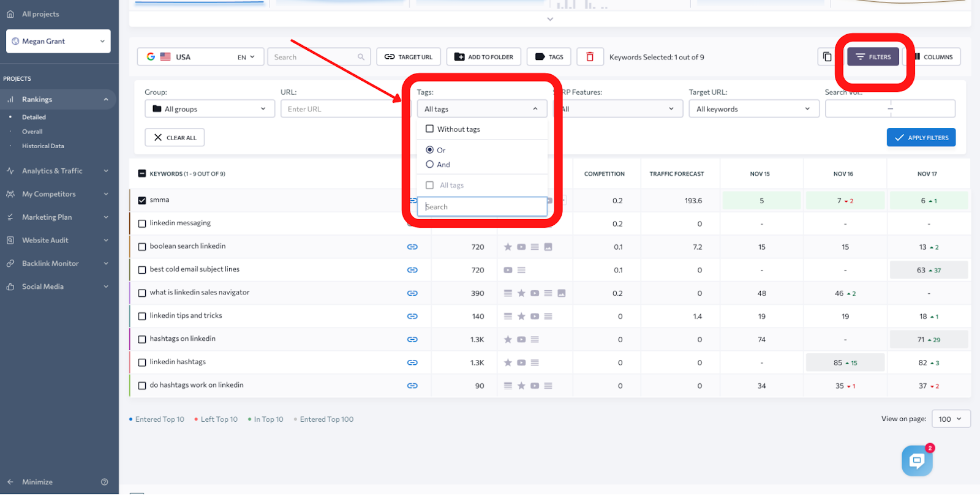Check the linkedin tips and tricks checkbox

pyautogui.click(x=142, y=317)
